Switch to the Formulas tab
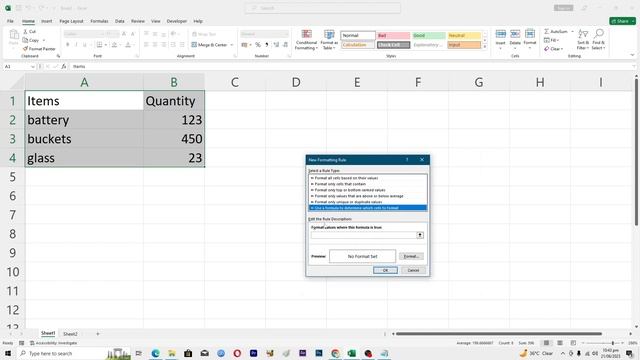This screenshot has height=360, width=640. coord(99,21)
